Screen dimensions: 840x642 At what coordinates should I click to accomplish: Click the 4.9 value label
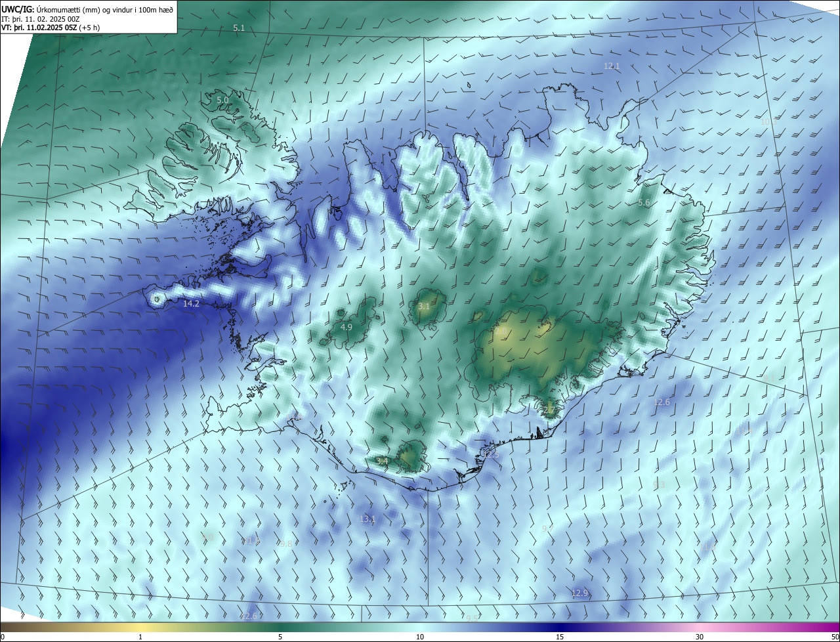[346, 327]
